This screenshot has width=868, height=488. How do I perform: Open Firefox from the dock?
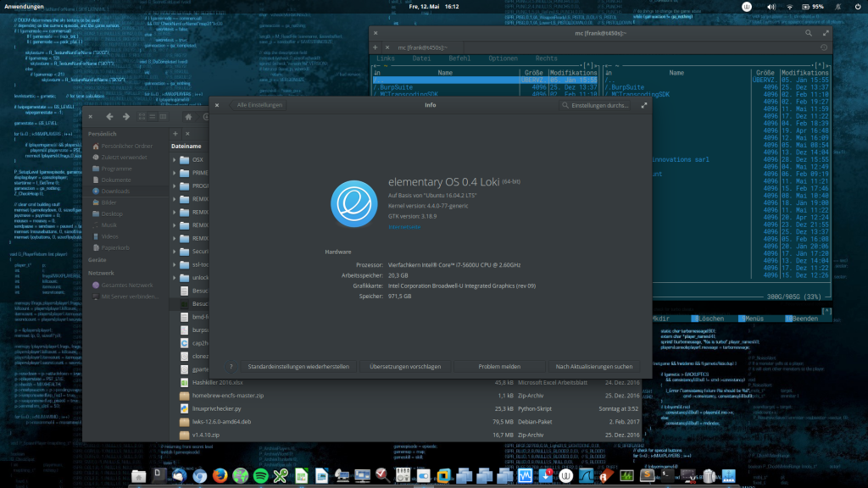220,475
